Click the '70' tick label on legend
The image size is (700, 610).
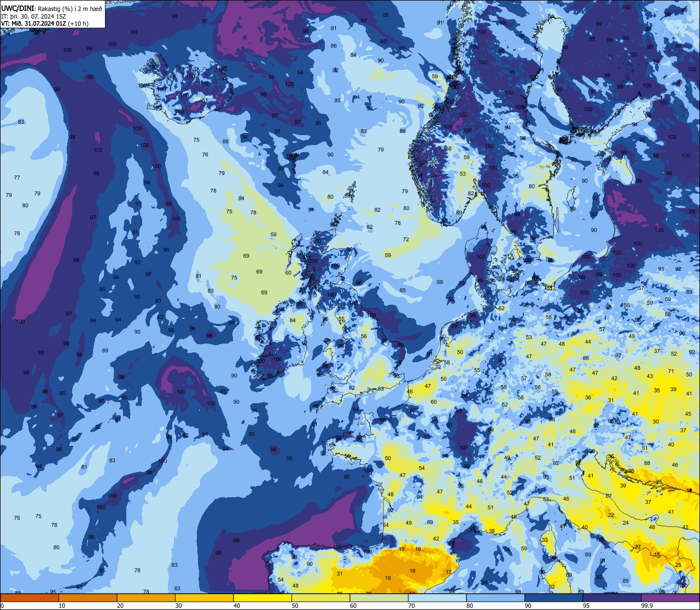pos(411,606)
